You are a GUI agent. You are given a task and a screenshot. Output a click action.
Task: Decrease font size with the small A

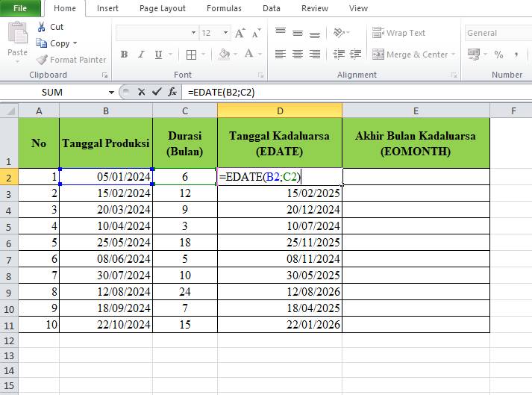tap(256, 33)
